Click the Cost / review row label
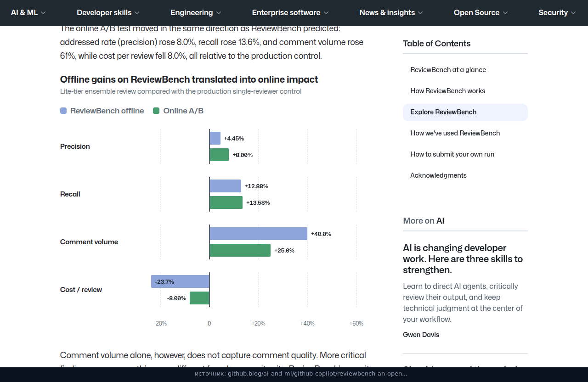 (81, 290)
